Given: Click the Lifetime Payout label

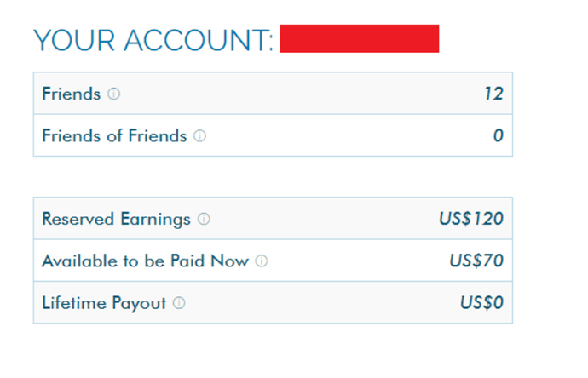Looking at the screenshot, I should (104, 303).
